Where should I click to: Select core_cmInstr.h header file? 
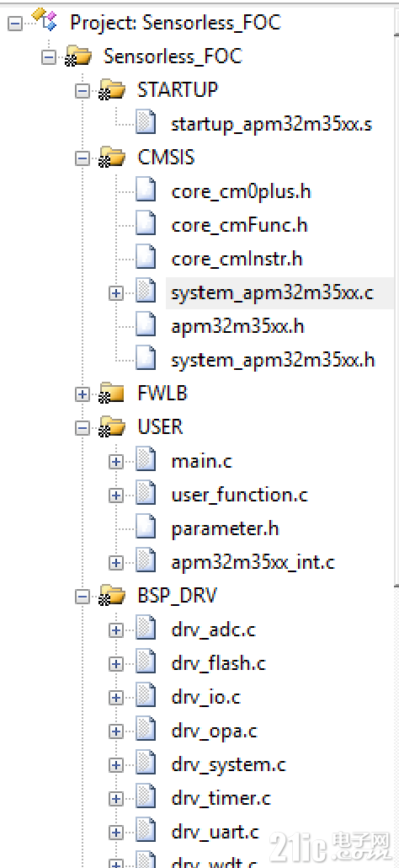coord(237,259)
